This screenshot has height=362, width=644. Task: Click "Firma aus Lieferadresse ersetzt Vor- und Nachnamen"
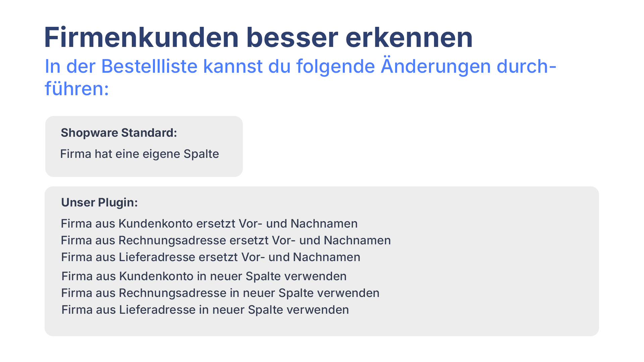pos(211,257)
